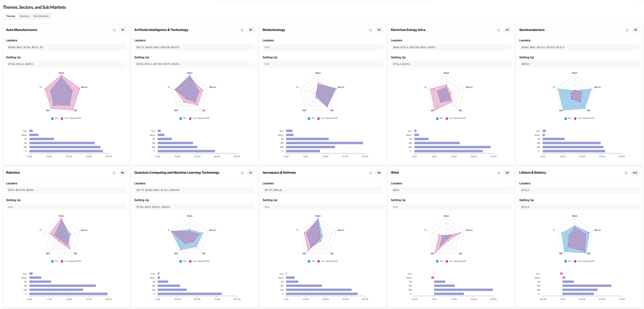Click 6M bar in Wind bar chart
The image size is (644, 309).
pos(463,290)
